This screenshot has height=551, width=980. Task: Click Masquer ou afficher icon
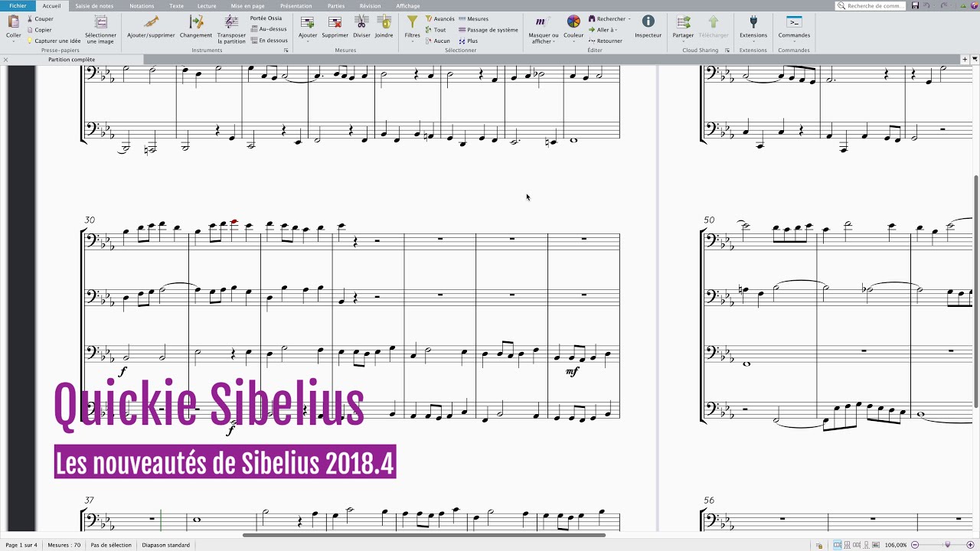543,22
